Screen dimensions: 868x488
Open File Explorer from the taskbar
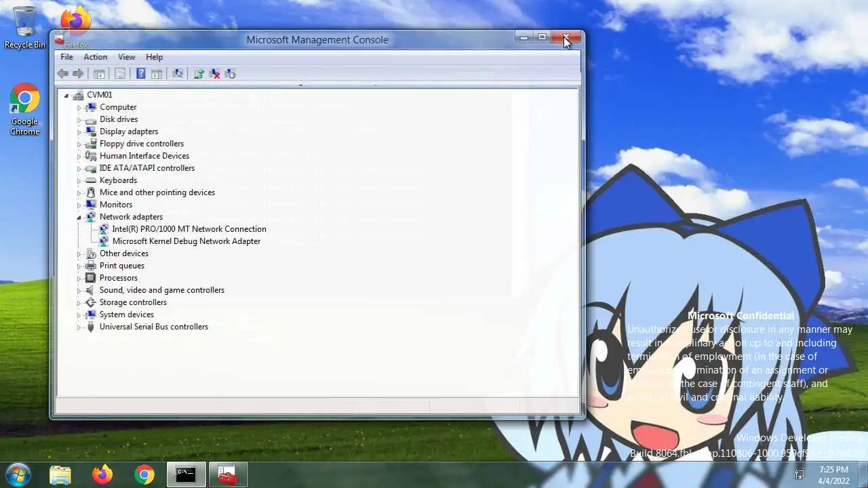(60, 475)
